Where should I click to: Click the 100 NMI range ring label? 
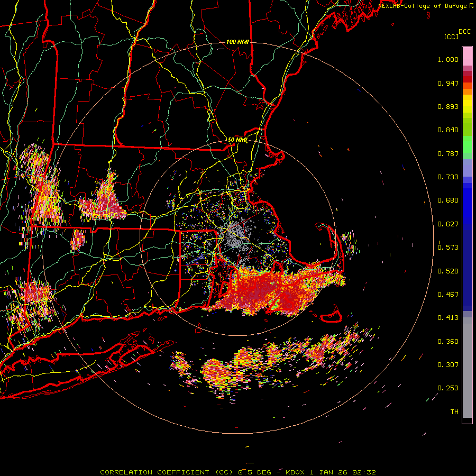(x=237, y=42)
